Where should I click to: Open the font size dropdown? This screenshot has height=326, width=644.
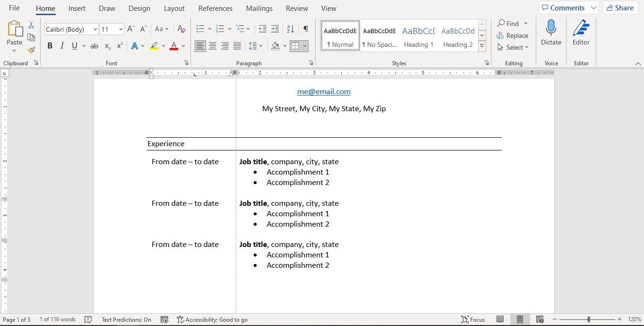coord(120,29)
